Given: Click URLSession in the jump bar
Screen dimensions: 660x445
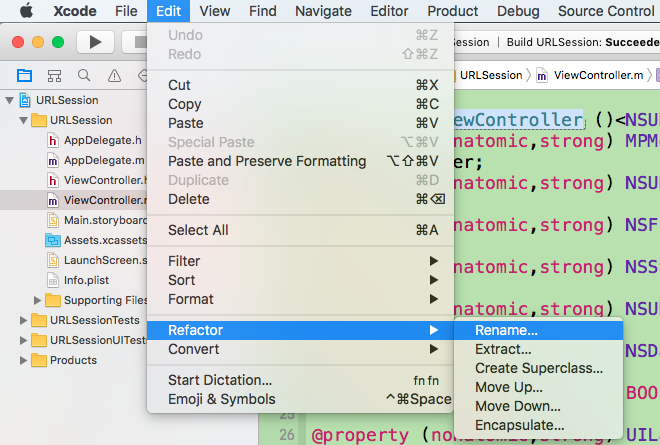Looking at the screenshot, I should tap(491, 75).
